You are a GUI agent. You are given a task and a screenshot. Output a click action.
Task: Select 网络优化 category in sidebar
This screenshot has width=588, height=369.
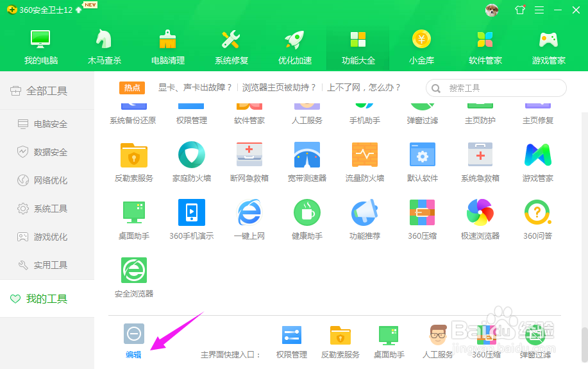point(47,180)
